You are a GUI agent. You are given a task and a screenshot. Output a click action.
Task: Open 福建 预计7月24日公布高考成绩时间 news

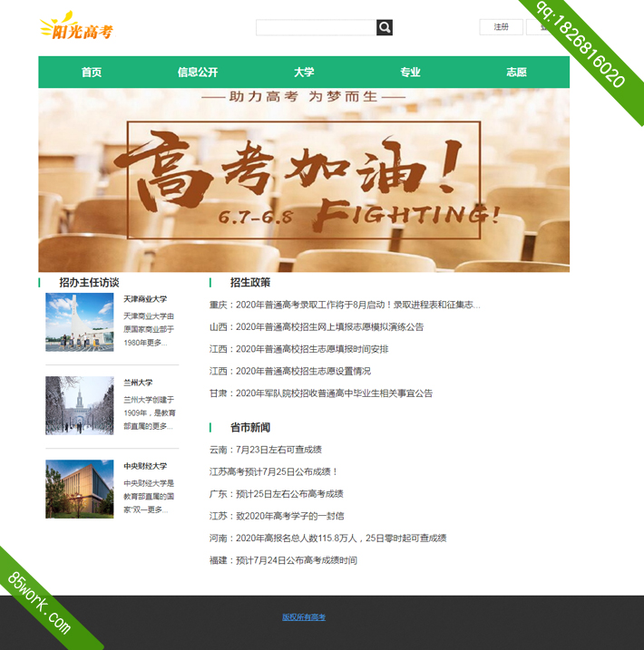pos(283,560)
